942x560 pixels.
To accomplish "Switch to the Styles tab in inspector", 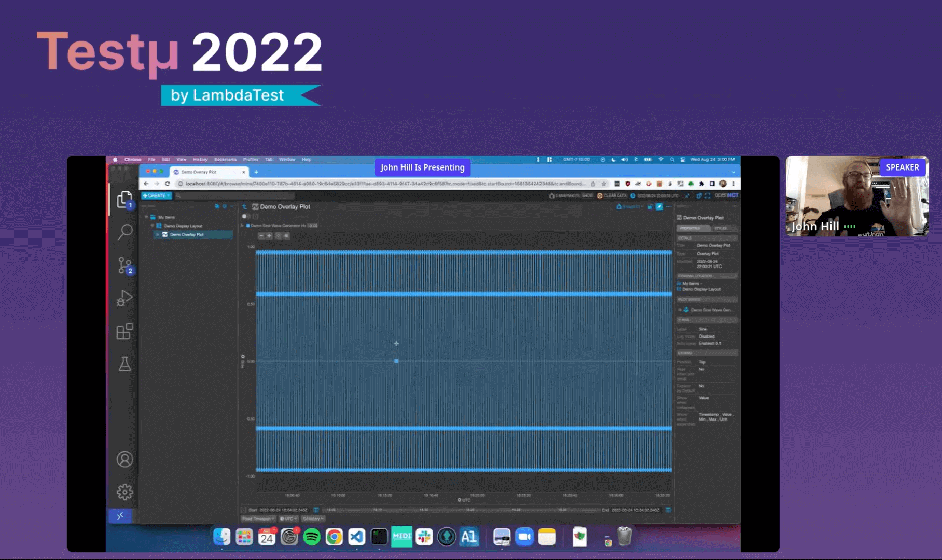I will [x=721, y=228].
